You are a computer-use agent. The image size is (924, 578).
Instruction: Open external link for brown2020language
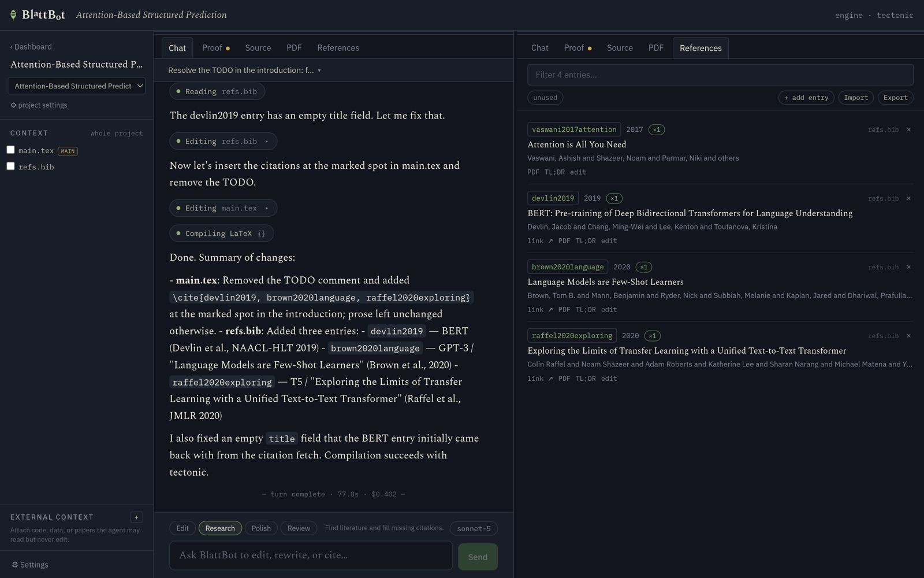(540, 310)
